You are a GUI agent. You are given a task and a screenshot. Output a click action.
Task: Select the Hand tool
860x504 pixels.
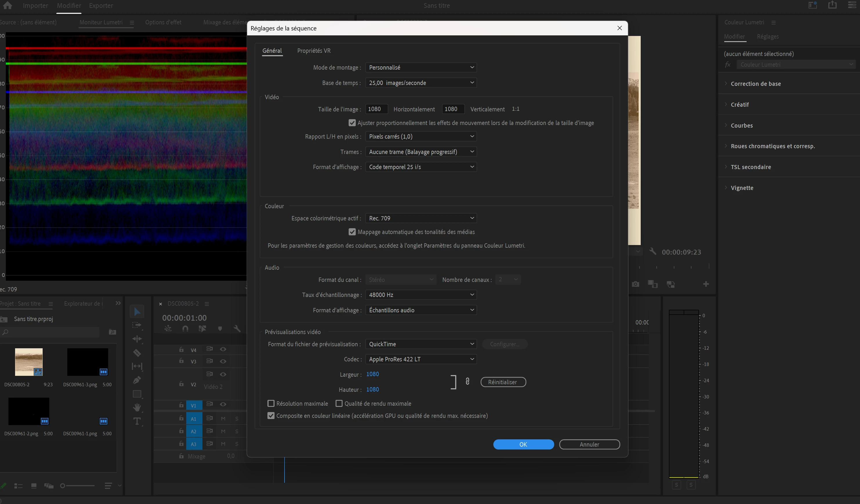point(137,407)
